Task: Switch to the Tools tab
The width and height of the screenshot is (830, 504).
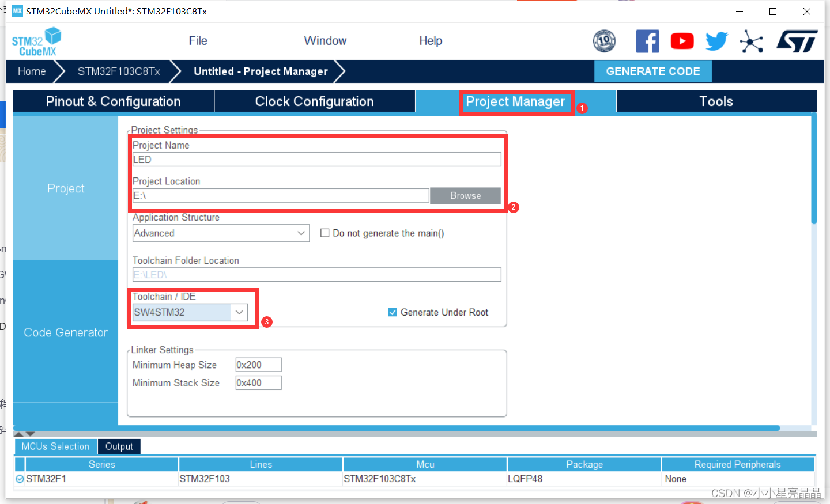Action: tap(716, 101)
